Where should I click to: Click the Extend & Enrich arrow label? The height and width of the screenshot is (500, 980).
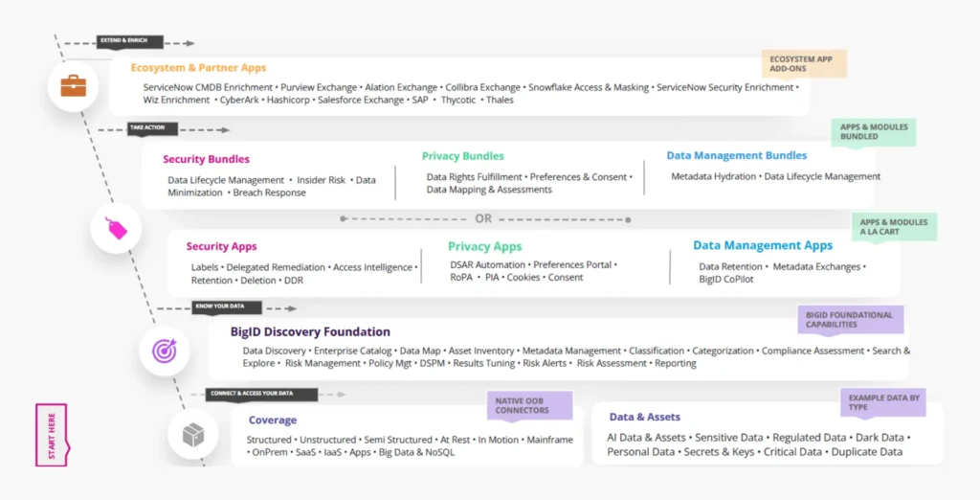point(129,42)
